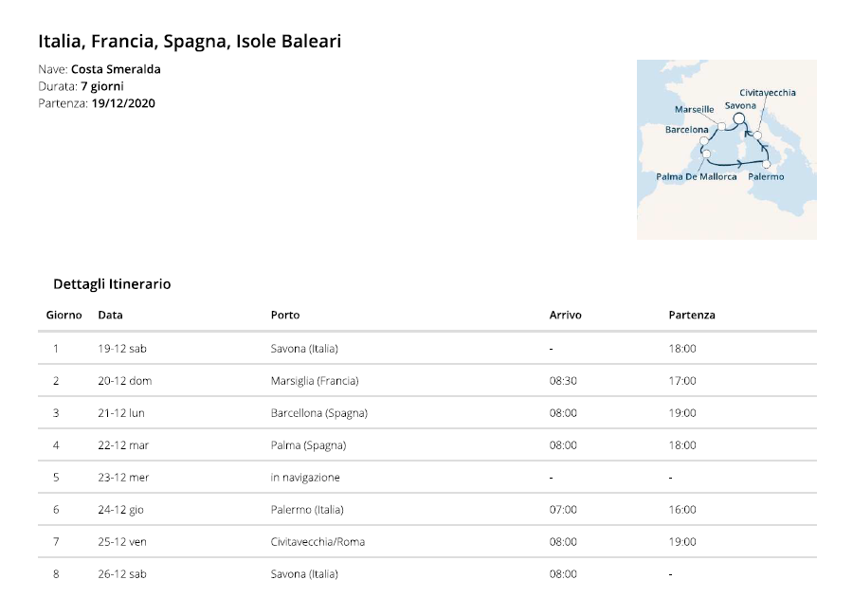Select the Civitavecchia/Roma port entry
Screen dimensions: 853x616
click(318, 542)
